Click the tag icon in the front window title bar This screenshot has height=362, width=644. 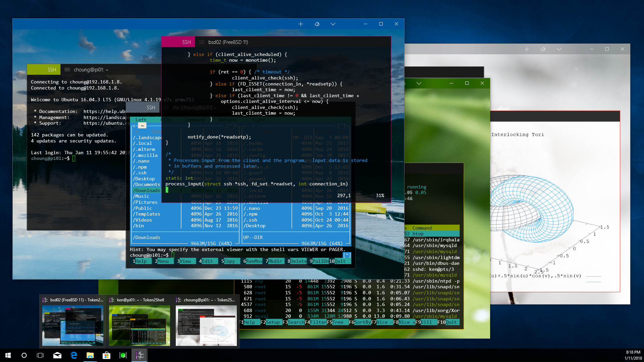point(317,24)
